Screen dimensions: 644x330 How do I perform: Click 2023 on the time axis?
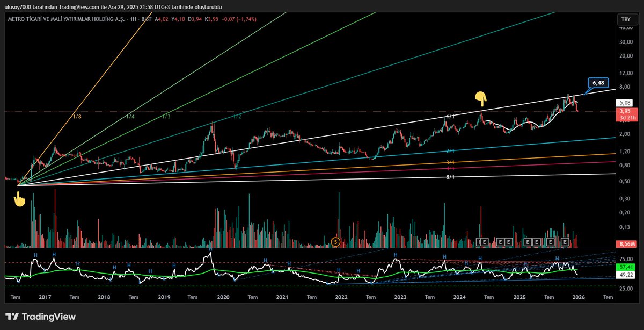400,297
